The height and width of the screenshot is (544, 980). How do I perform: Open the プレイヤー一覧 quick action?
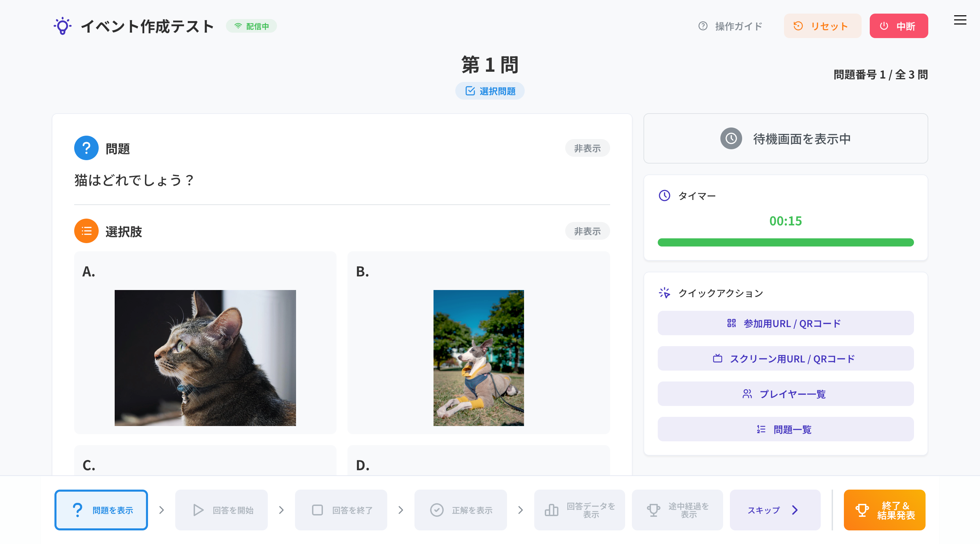coord(785,394)
